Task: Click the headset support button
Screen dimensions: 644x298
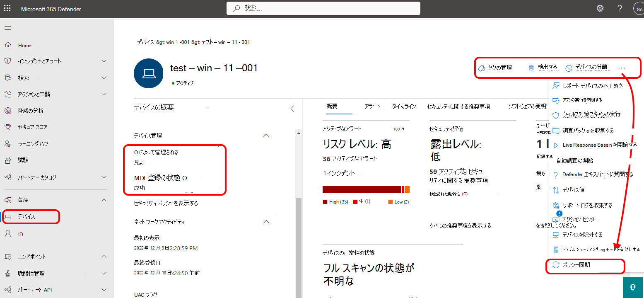Action: tap(633, 288)
